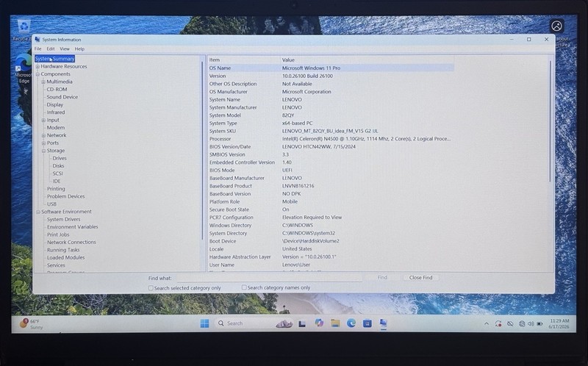The width and height of the screenshot is (588, 366).
Task: Open Microsoft Edge desktop shortcut
Action: (x=24, y=69)
